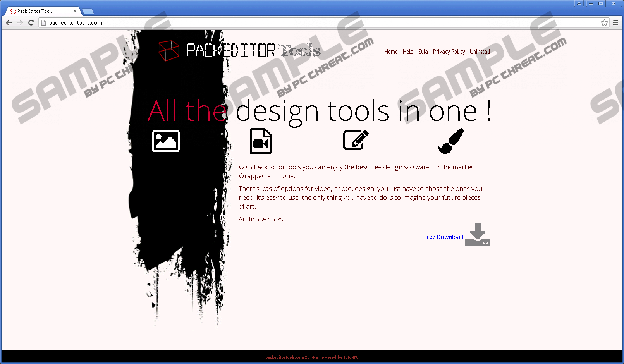Open a new tab with the new tab button
Image resolution: width=624 pixels, height=364 pixels.
(88, 11)
